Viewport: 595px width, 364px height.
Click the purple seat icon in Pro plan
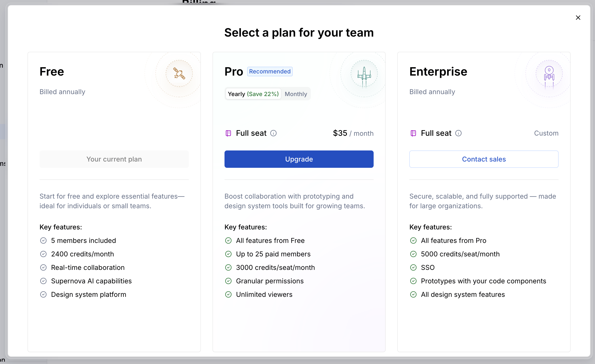point(228,133)
